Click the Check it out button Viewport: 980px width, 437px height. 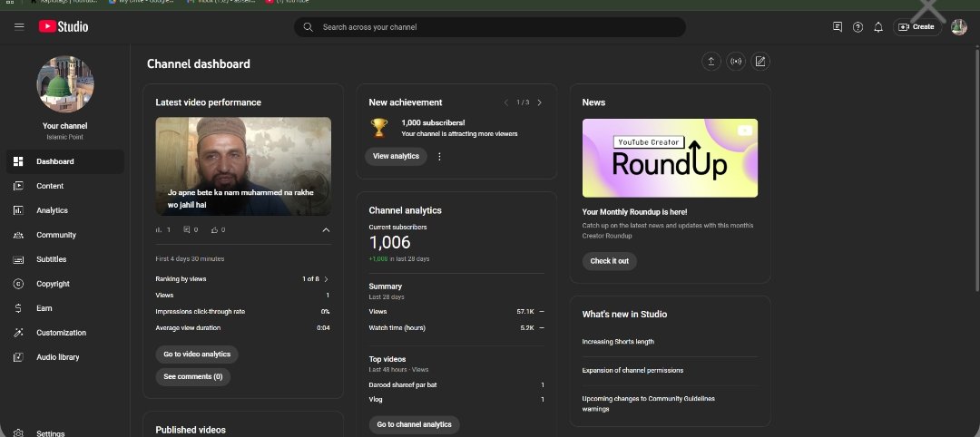pyautogui.click(x=609, y=261)
